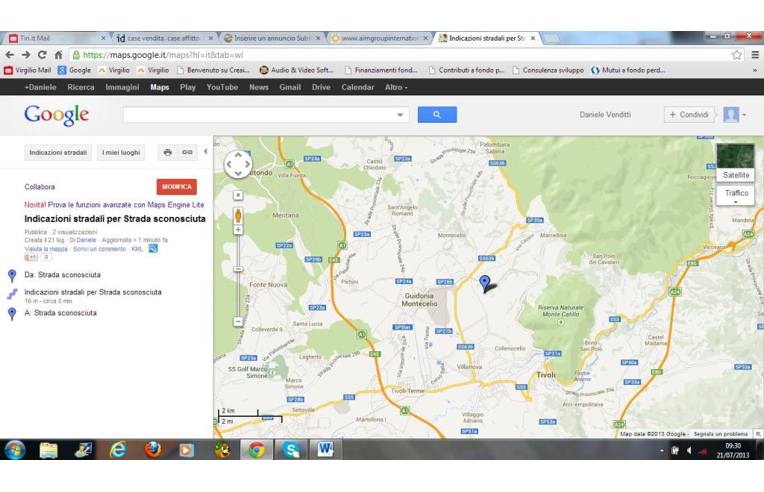The width and height of the screenshot is (764, 492).
Task: Click the blue marker pin on map
Action: point(485,283)
